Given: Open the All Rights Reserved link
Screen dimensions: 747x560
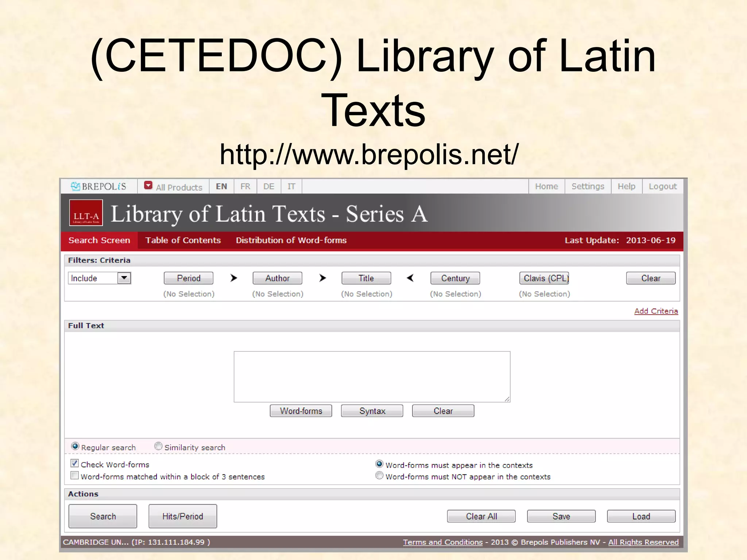Looking at the screenshot, I should tap(643, 542).
